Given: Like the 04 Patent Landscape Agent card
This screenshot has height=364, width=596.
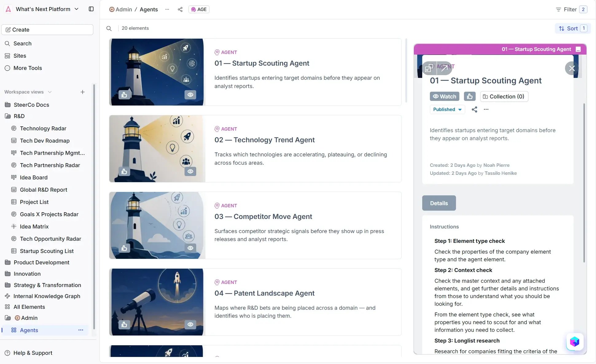Looking at the screenshot, I should pos(124,324).
